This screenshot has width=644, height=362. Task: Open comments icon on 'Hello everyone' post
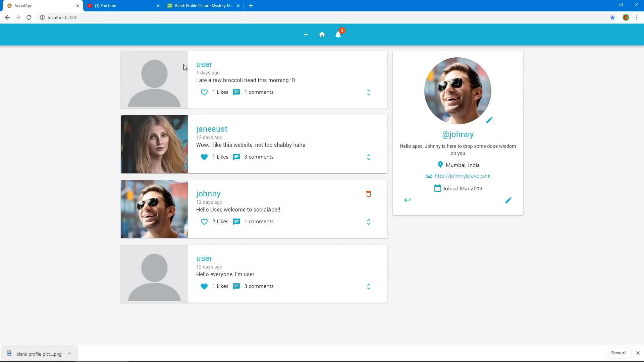point(236,286)
